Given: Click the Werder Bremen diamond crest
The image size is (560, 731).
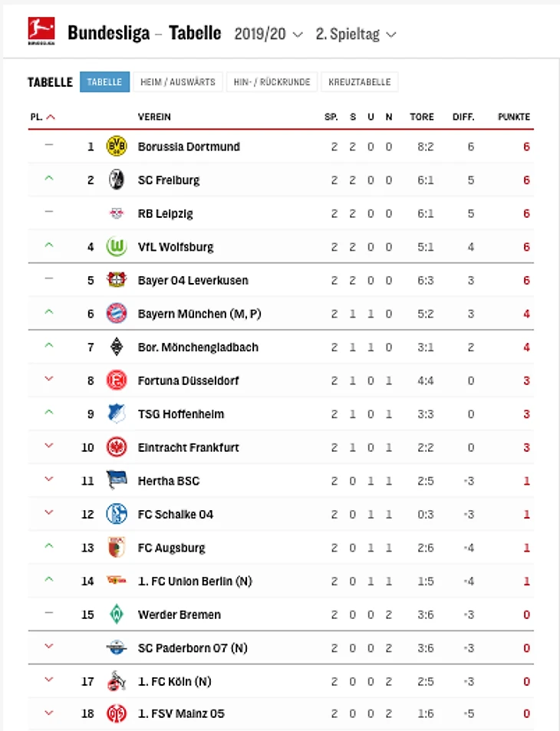Looking at the screenshot, I should tap(116, 614).
